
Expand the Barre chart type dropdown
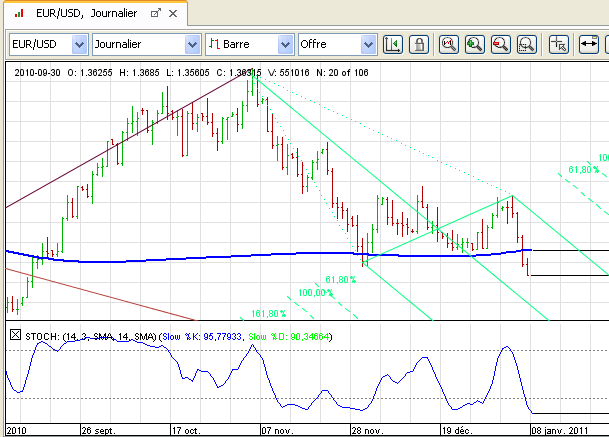285,45
